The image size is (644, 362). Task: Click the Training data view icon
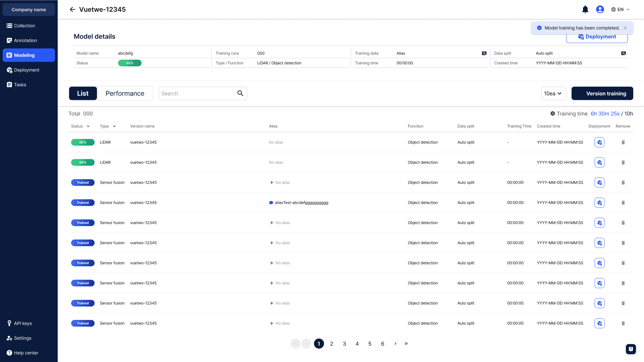click(484, 53)
